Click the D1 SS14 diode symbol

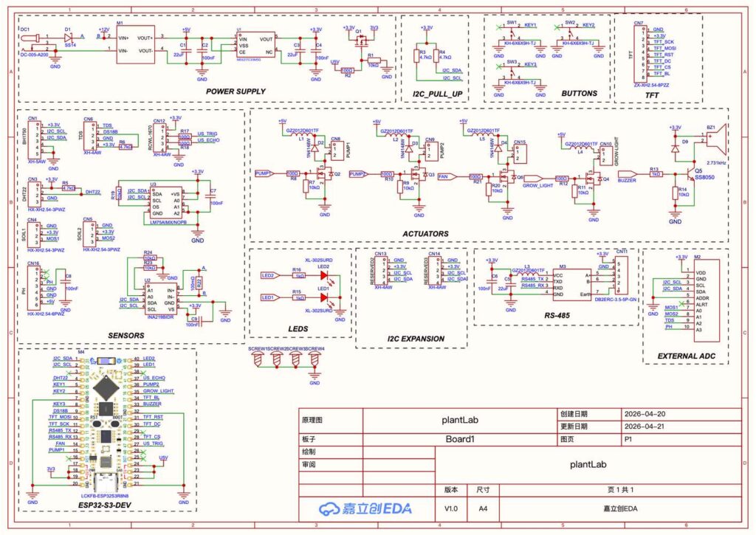point(69,37)
